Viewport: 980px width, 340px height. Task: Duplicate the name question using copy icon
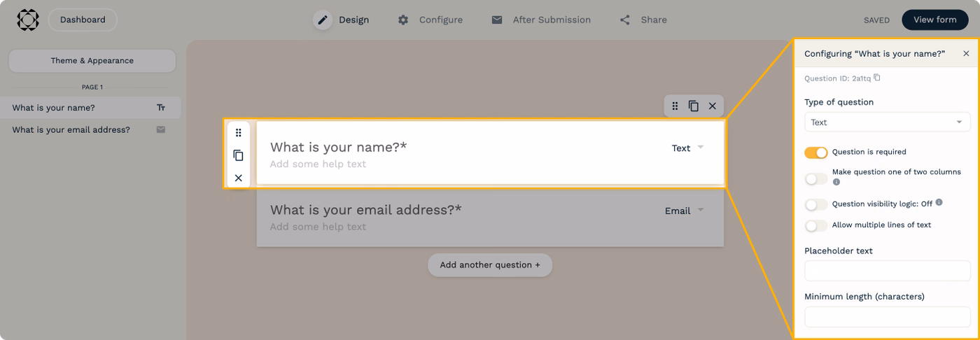pos(238,155)
